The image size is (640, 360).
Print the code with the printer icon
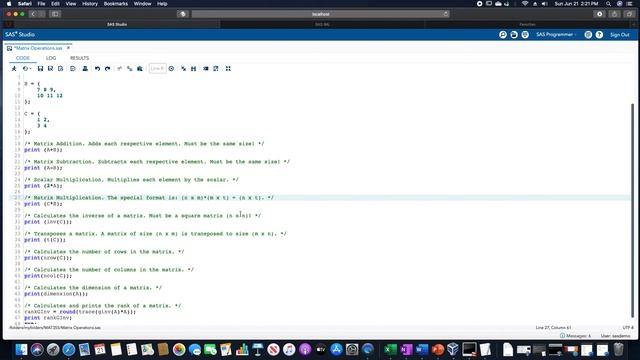tap(85, 69)
